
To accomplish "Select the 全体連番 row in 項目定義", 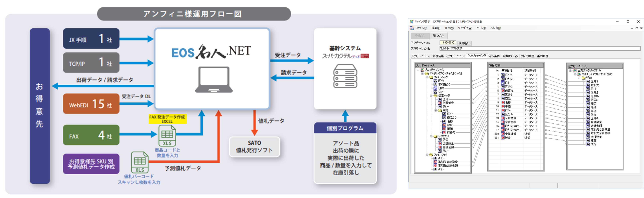I will click(510, 134).
